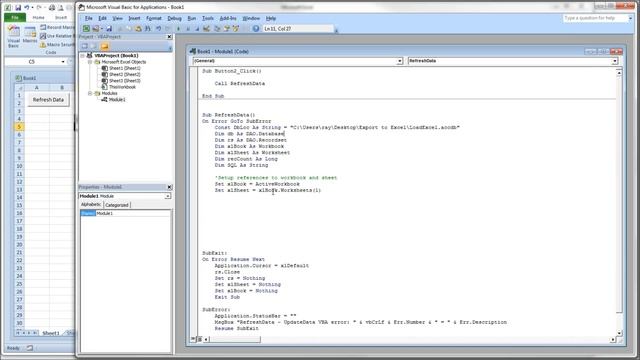Open the RefreshData procedure dropdown
The width and height of the screenshot is (640, 360).
point(615,61)
